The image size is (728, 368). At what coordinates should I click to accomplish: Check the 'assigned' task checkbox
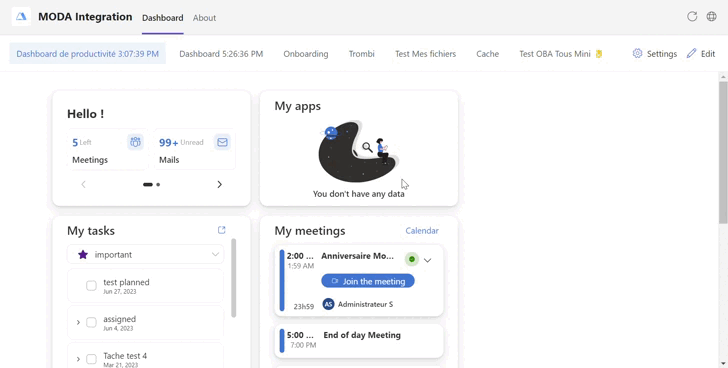pos(91,322)
